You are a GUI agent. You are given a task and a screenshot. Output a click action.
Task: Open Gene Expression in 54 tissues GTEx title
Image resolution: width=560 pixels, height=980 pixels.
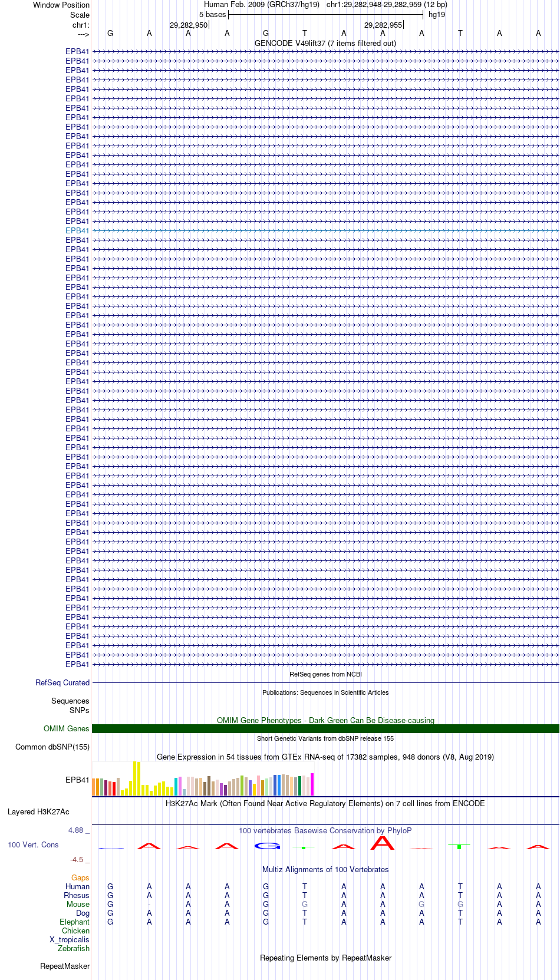pos(325,757)
